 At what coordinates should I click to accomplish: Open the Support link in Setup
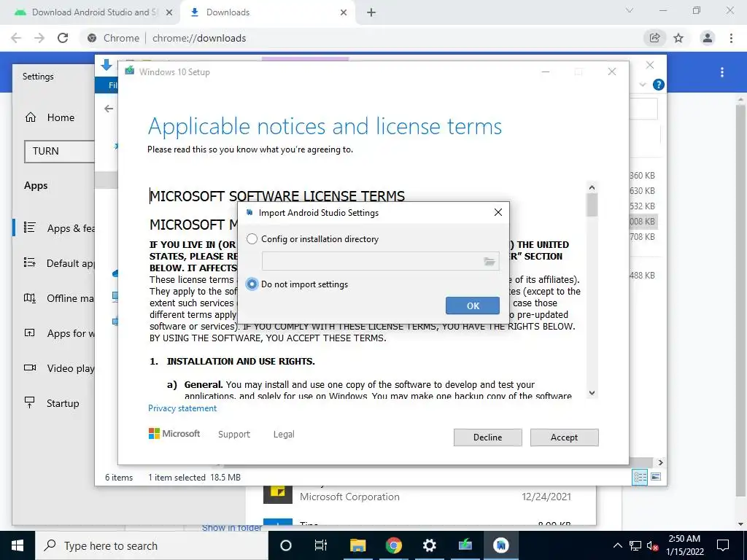click(x=234, y=435)
